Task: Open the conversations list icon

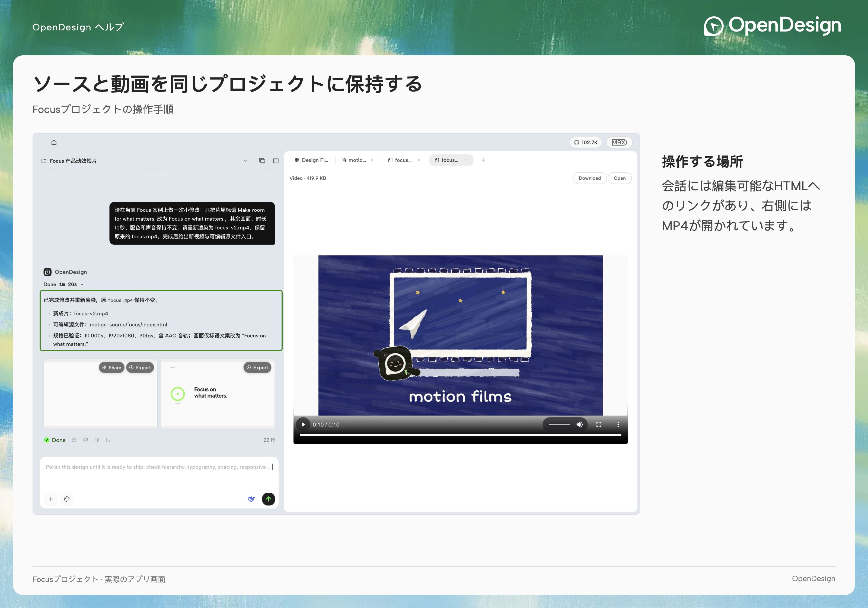Action: pos(262,161)
